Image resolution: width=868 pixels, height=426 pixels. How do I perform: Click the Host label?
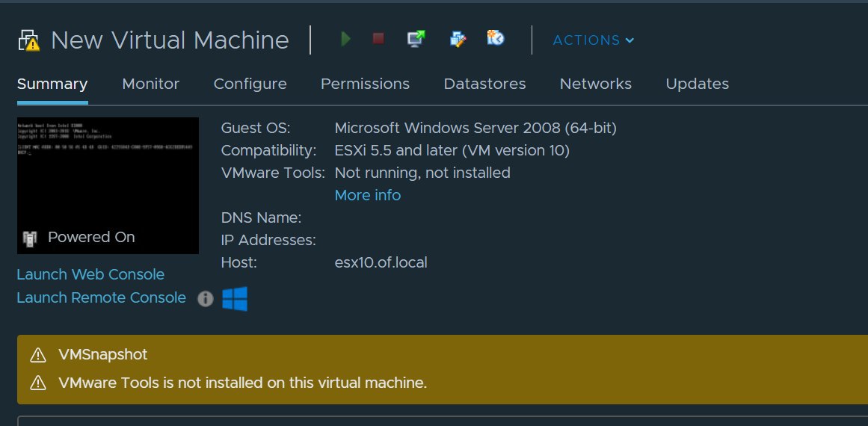click(x=239, y=262)
